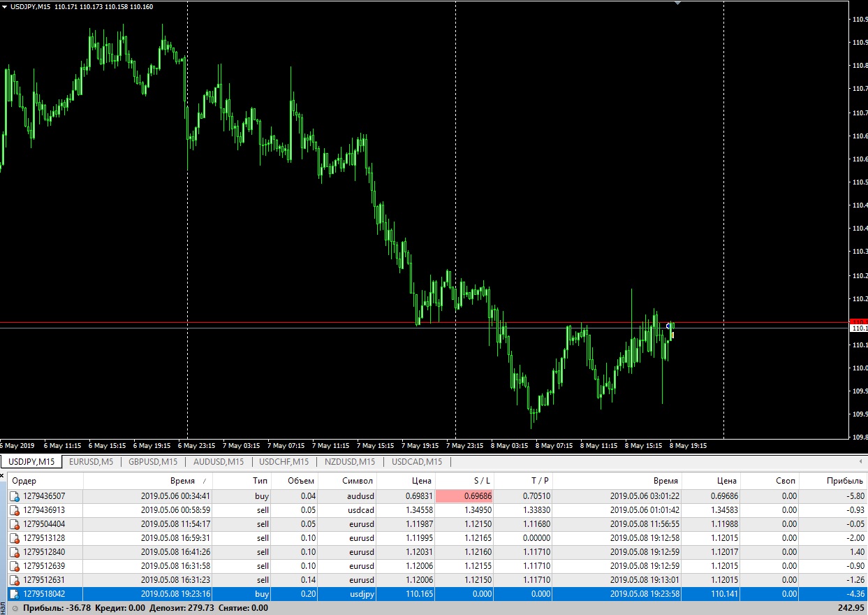Switch to the USDJPY,M15 chart tab
The height and width of the screenshot is (615, 868).
tap(31, 462)
